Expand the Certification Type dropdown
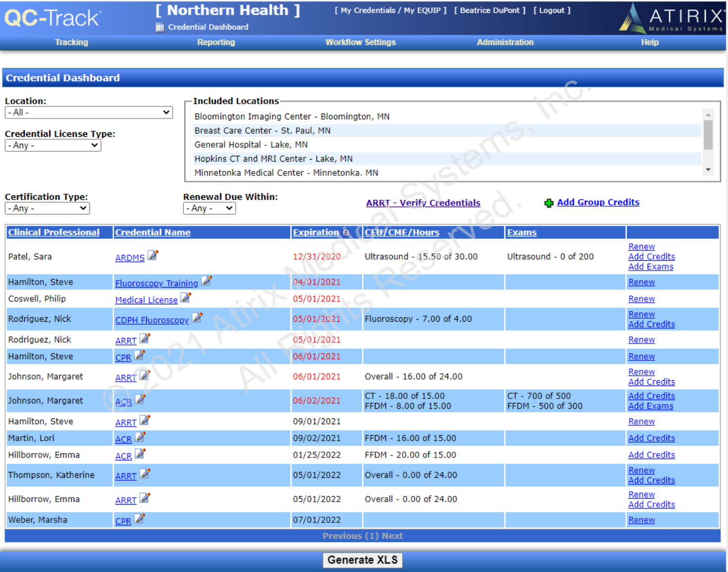Image resolution: width=728 pixels, height=572 pixels. [47, 209]
